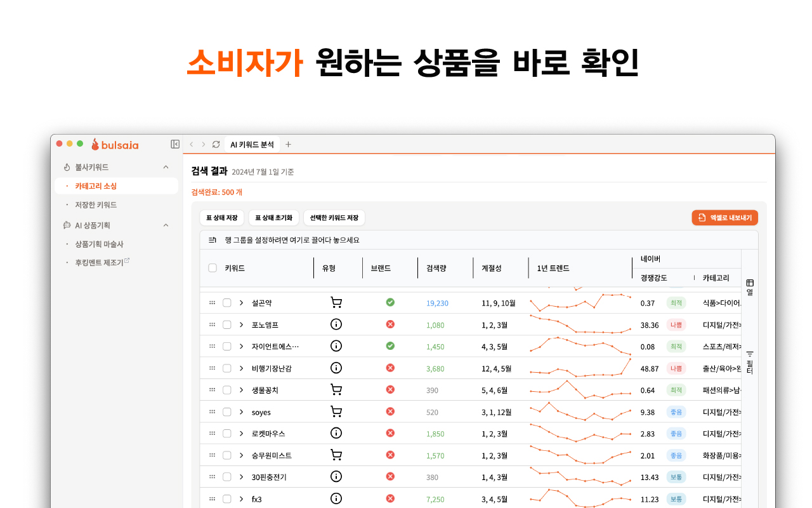Check the box for 포노앰프

tap(227, 324)
